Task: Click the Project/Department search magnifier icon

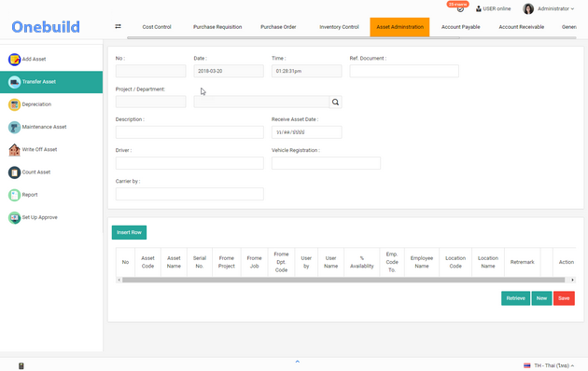Action: (x=335, y=102)
